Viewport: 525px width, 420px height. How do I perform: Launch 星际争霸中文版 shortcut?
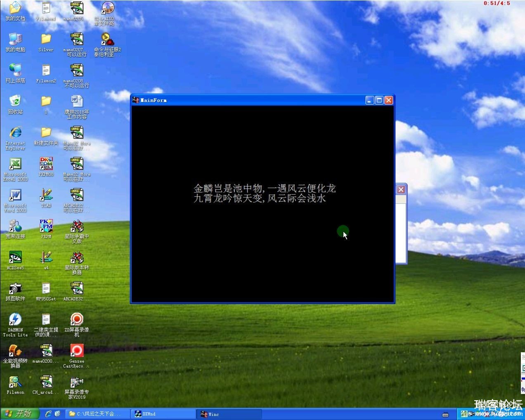point(77,231)
